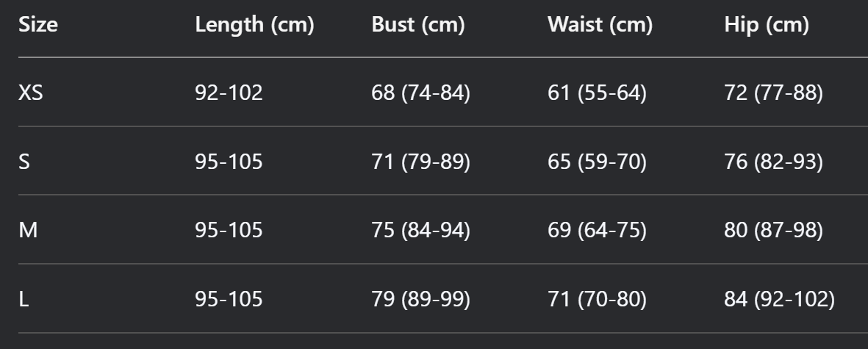
Task: Click the XS bust value 68 (74-84)
Action: [x=420, y=93]
